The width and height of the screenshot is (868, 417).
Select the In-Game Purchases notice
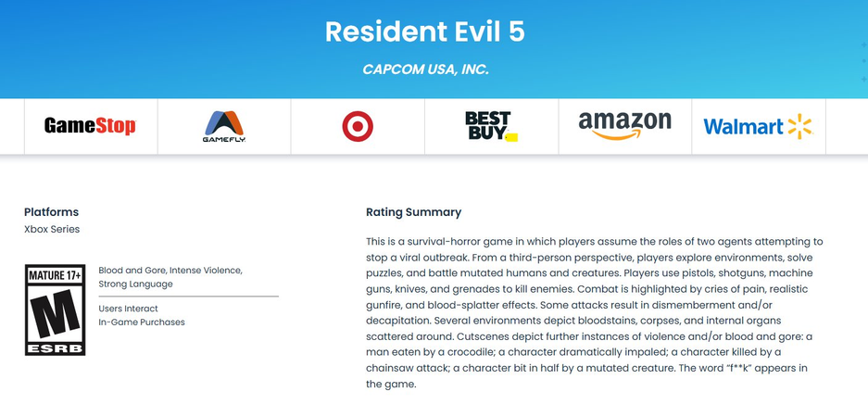pos(142,322)
